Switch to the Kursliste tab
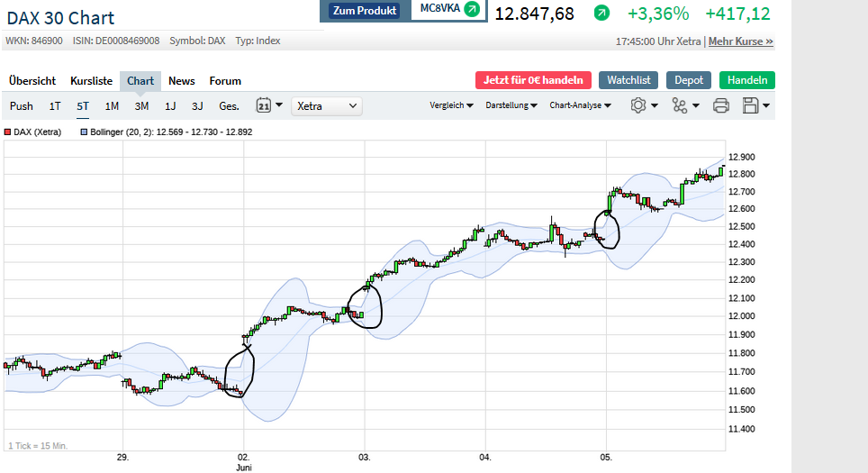The width and height of the screenshot is (868, 473). 91,80
